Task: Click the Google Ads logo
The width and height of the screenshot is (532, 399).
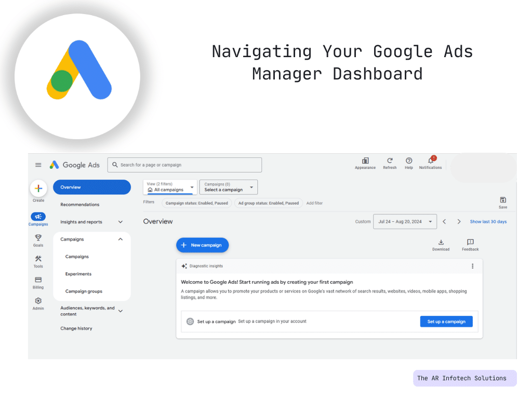Action: pos(75,165)
